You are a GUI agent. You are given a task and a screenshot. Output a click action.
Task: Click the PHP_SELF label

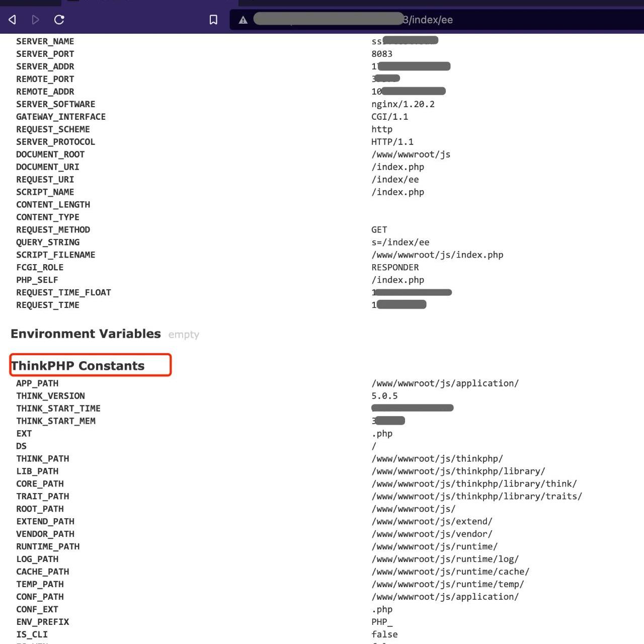click(x=37, y=280)
